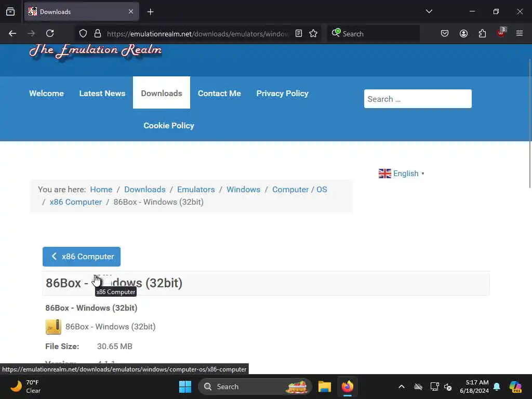The height and width of the screenshot is (399, 532).
Task: Close the Downloads browser tab
Action: [130, 12]
